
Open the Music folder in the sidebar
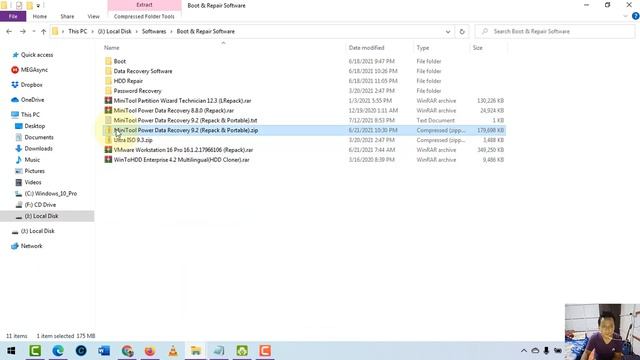[32, 160]
